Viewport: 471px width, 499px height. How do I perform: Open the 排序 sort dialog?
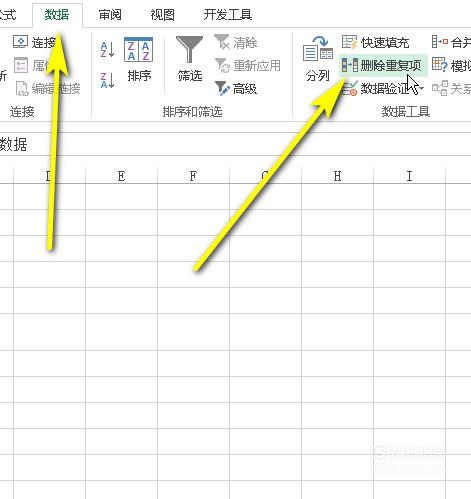139,60
